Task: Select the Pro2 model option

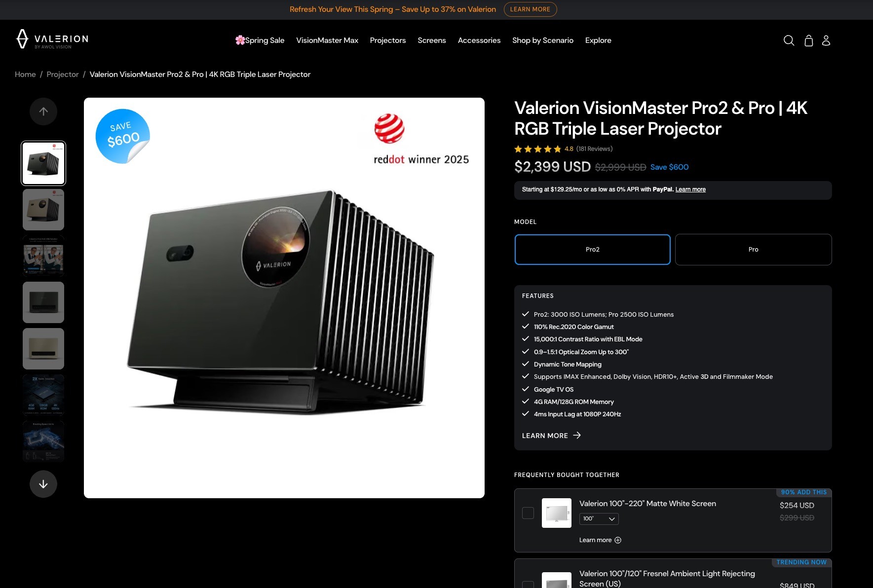Action: [x=592, y=250]
